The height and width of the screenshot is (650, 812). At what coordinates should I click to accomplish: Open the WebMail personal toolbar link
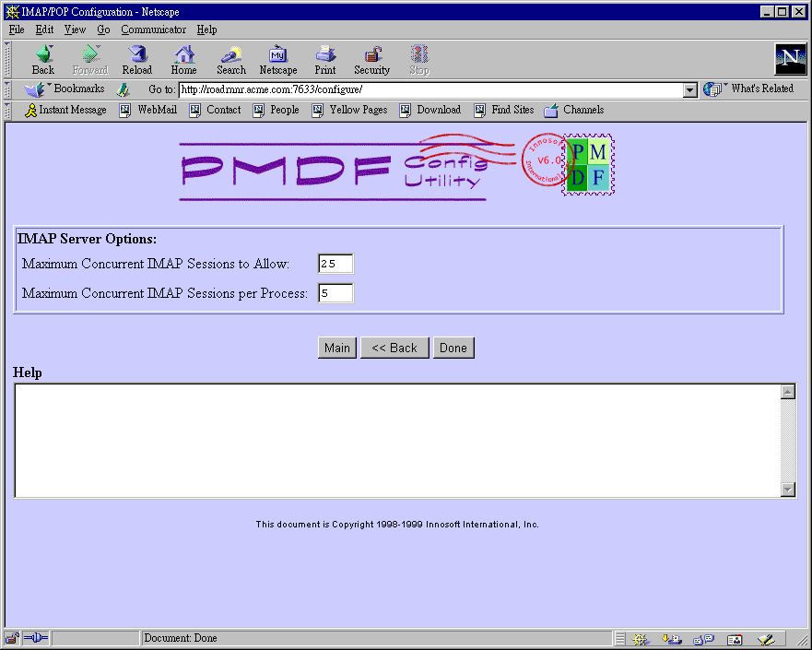click(x=148, y=110)
